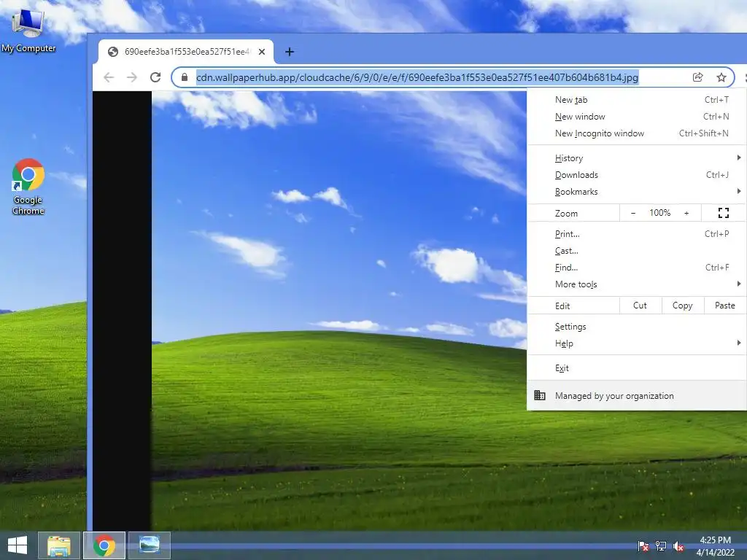
Task: Open Settings from Chrome menu
Action: pos(636,327)
